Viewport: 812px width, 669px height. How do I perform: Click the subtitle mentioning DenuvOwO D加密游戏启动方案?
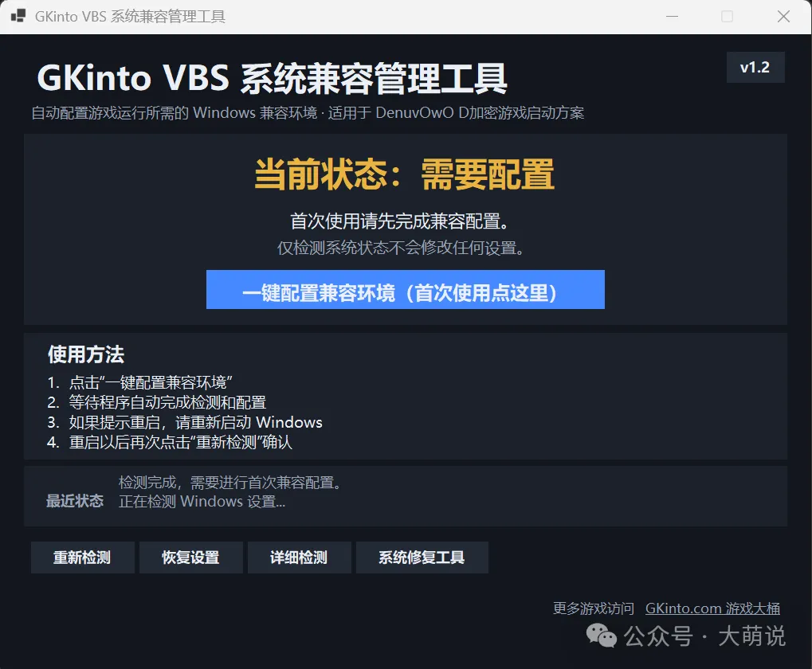click(x=308, y=113)
